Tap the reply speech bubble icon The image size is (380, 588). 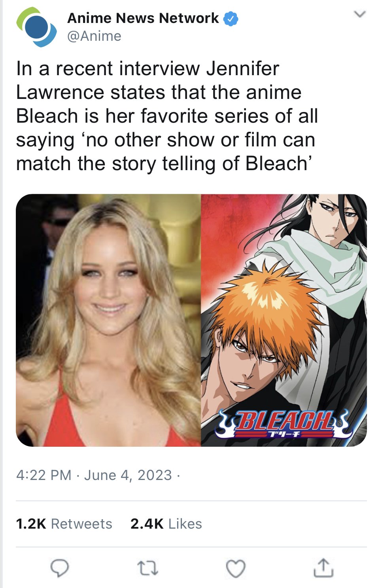(60, 568)
